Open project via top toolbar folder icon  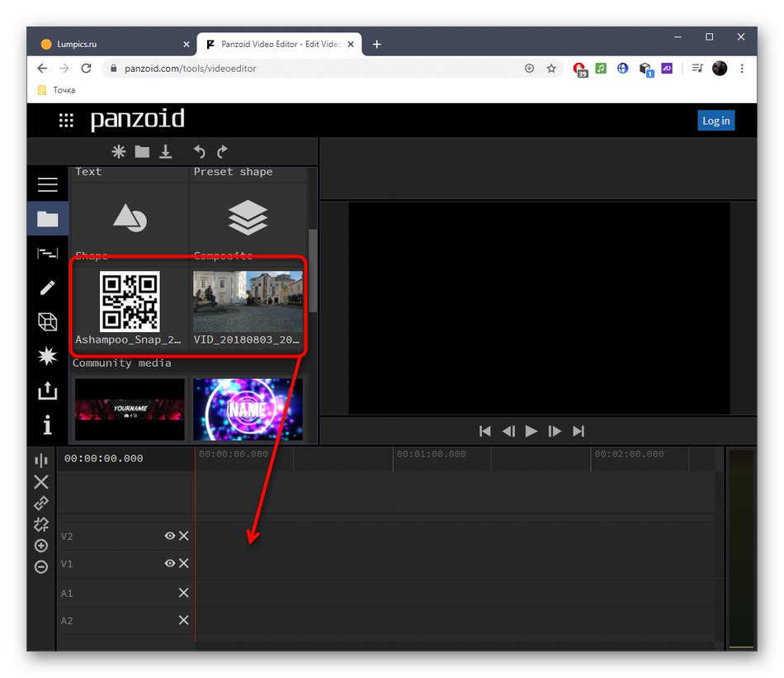coord(142,152)
